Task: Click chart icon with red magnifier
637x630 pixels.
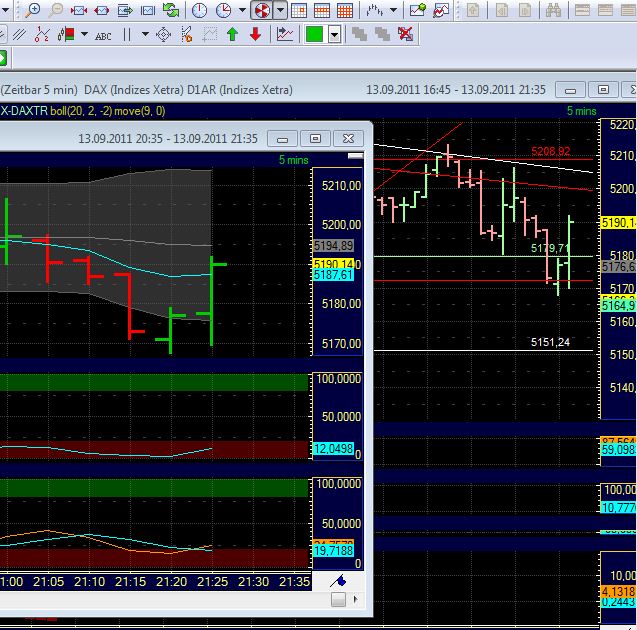Action: click(441, 10)
